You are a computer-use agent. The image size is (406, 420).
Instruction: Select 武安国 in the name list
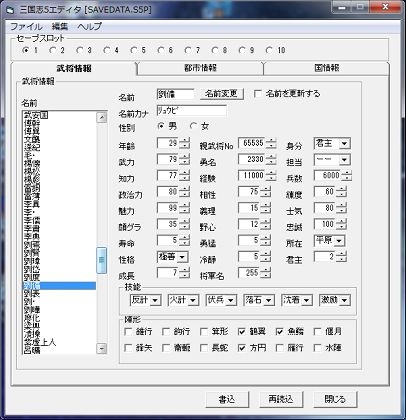click(60, 115)
